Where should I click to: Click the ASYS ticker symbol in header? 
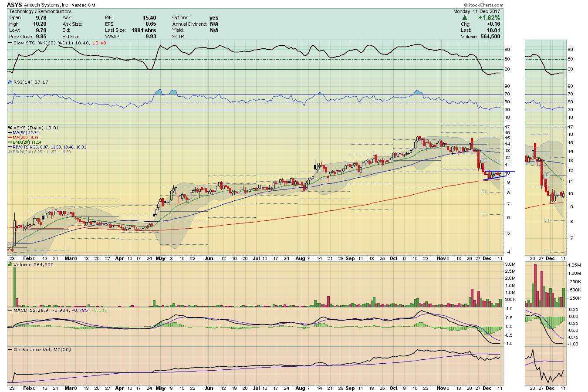tap(14, 5)
